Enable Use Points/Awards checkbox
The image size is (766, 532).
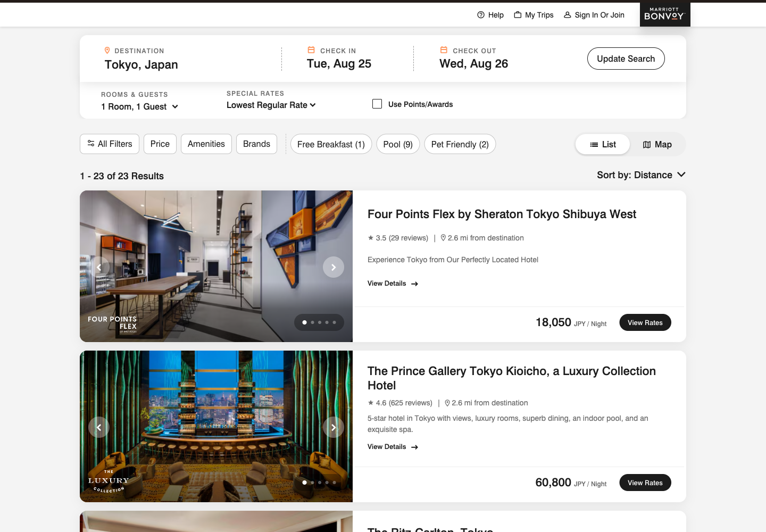(377, 104)
